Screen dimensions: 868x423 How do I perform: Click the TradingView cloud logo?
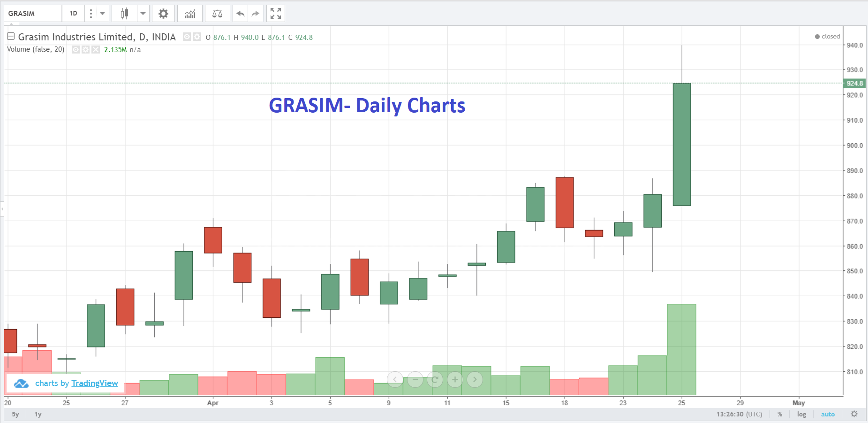click(21, 384)
